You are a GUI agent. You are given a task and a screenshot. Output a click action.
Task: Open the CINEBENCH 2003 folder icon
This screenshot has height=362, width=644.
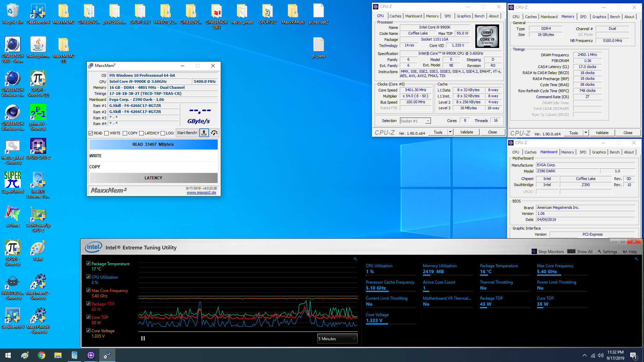tap(216, 16)
